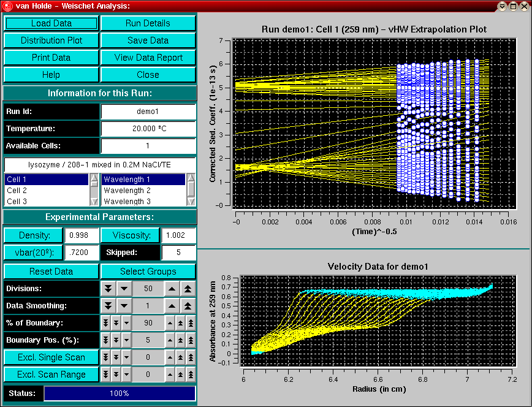Screen dimensions: 532x407
Task: Click double up arrow for Data Smoothing
Action: point(188,306)
